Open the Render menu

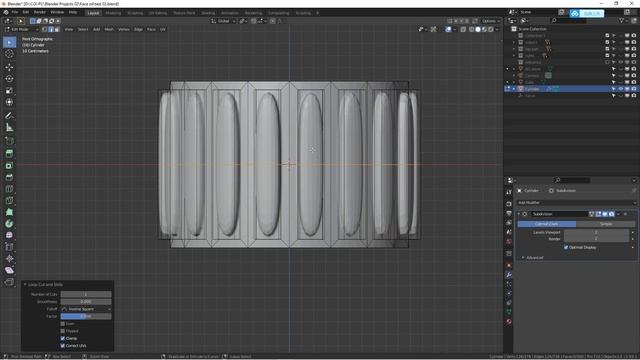point(40,12)
